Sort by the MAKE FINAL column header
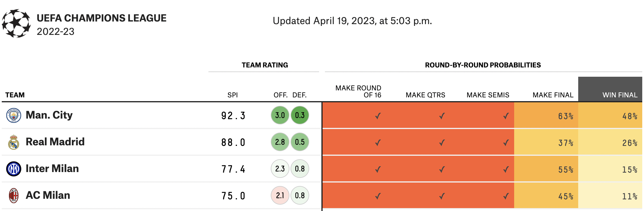Image resolution: width=644 pixels, height=211 pixels. click(553, 95)
